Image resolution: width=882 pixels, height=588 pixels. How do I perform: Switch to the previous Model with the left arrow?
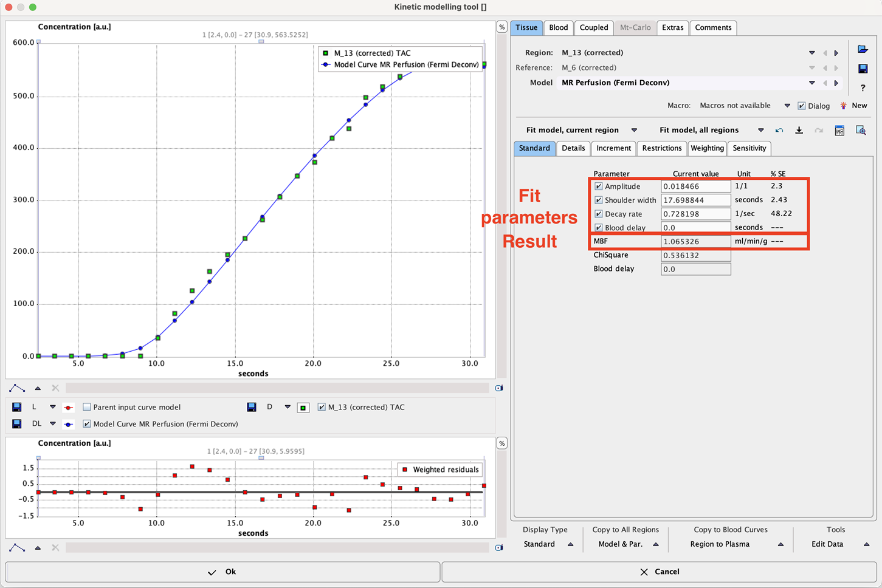pyautogui.click(x=825, y=83)
